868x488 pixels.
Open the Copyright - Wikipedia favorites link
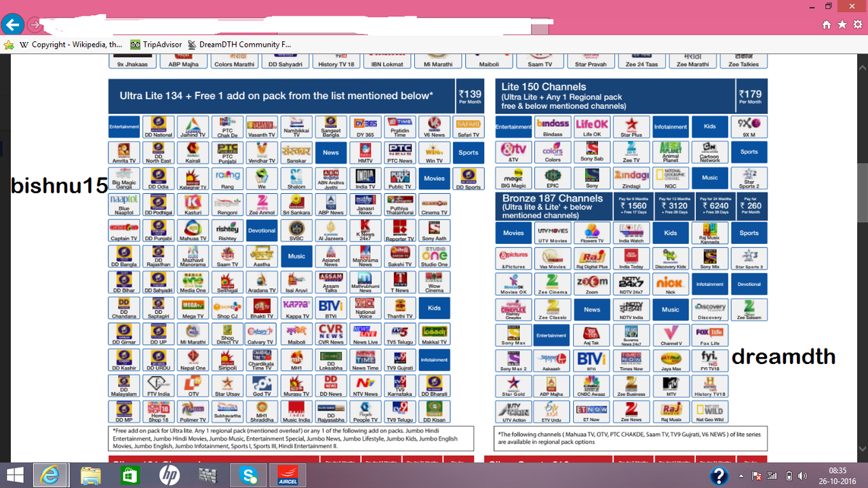(x=71, y=45)
